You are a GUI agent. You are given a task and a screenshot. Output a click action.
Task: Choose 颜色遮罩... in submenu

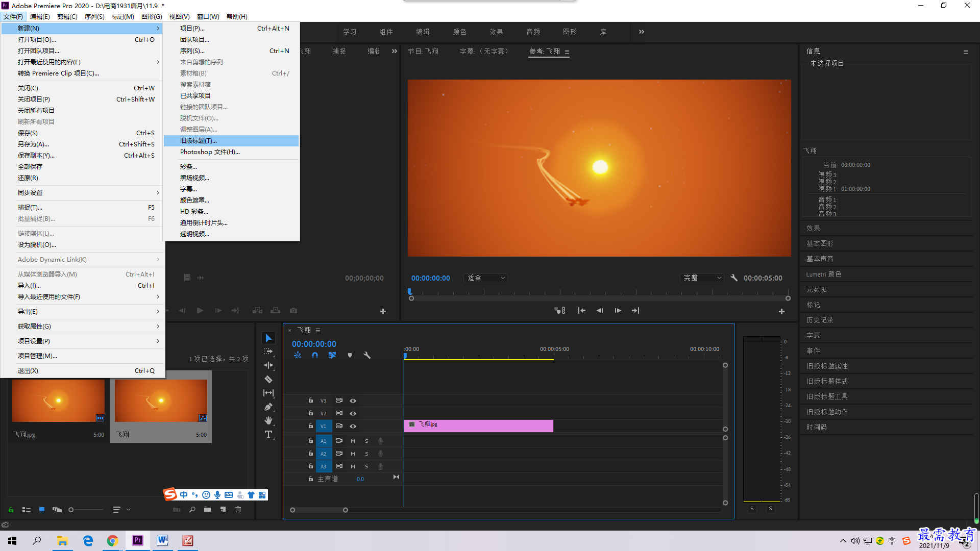click(x=231, y=201)
